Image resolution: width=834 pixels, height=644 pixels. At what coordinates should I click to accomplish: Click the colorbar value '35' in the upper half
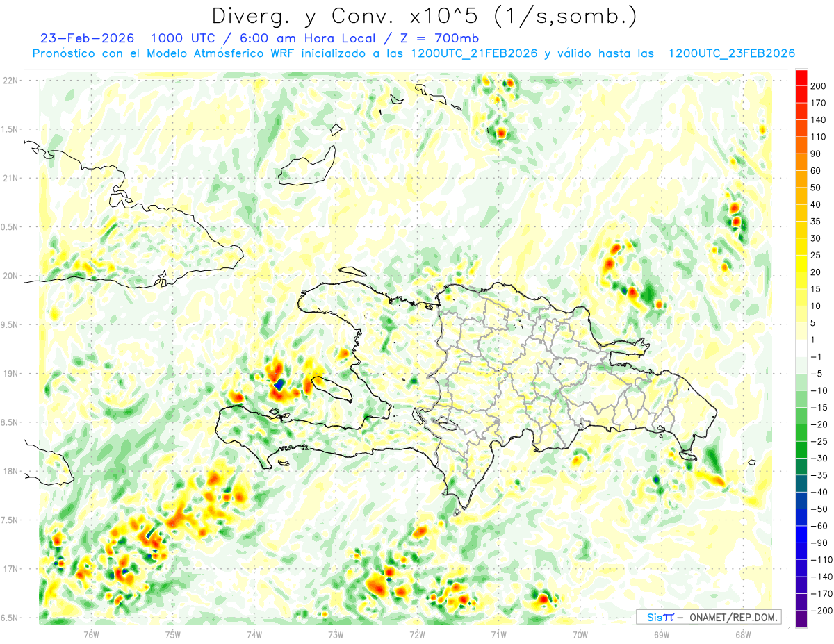click(816, 222)
